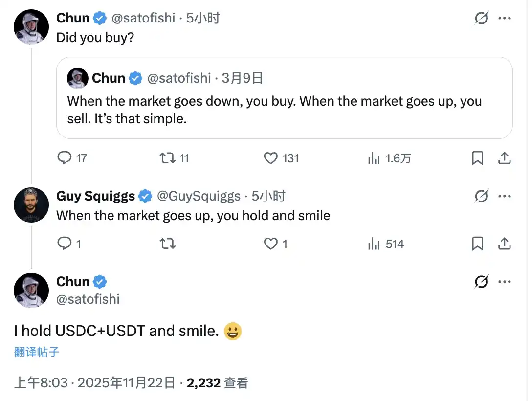
Task: Open Grok icon on top post
Action: pos(481,19)
